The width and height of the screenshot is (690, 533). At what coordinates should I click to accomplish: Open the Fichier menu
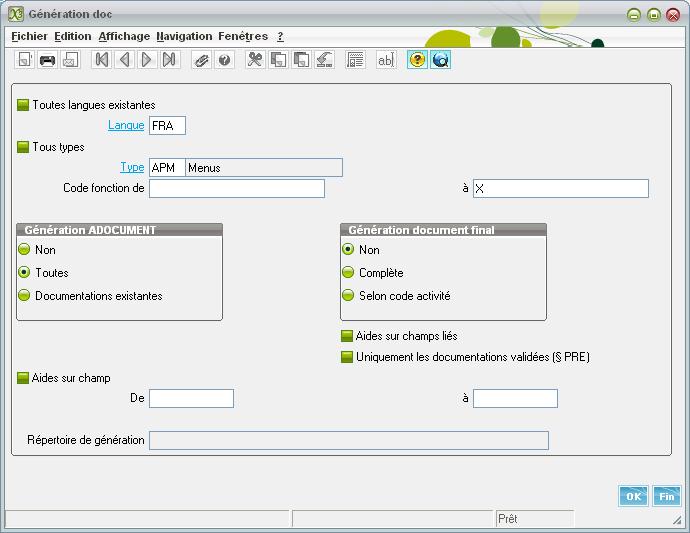[29, 36]
